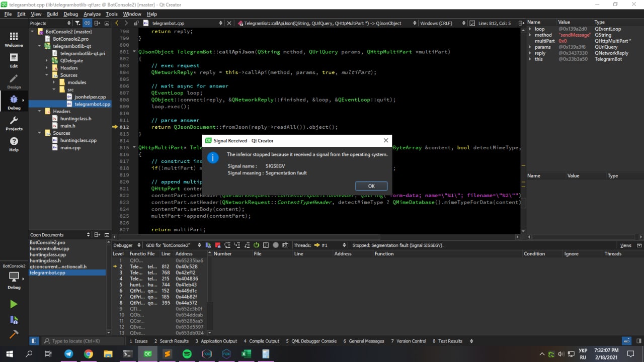The image size is (644, 362).
Task: Open huntcontroller.cpp from Open Documents
Action: click(x=49, y=248)
